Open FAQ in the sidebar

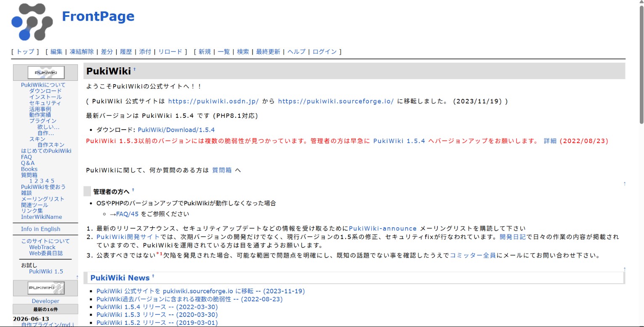(27, 157)
